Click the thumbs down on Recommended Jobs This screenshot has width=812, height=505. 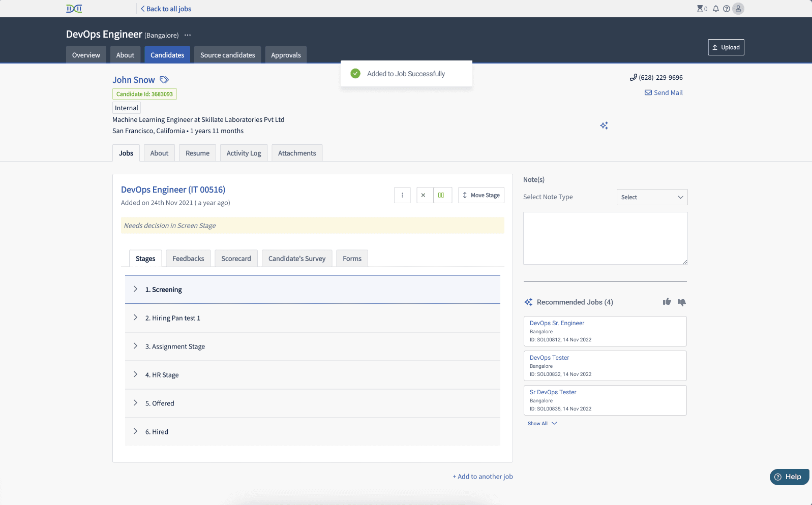[x=682, y=302]
